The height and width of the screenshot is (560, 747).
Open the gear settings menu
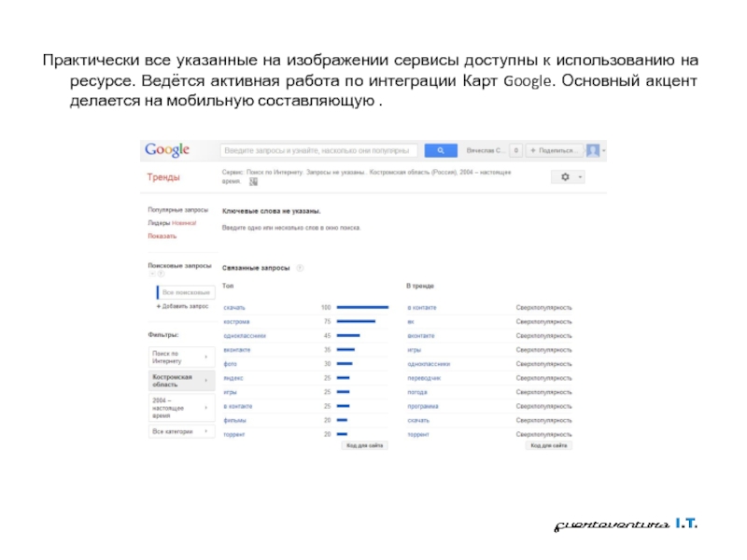568,177
